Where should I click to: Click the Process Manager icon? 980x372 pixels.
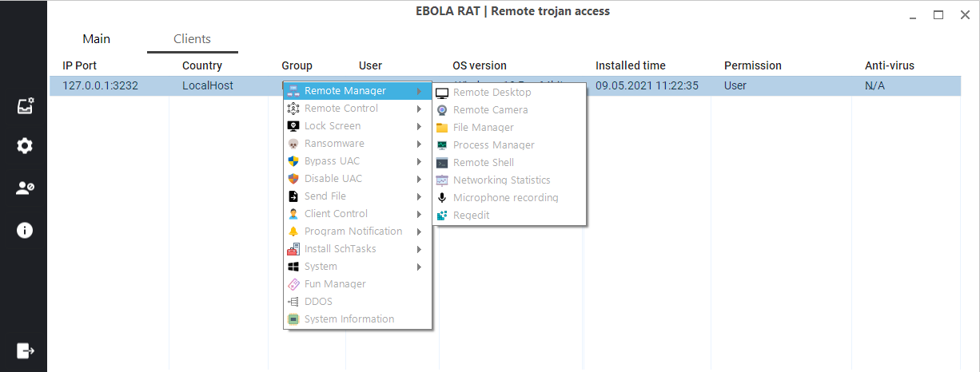tap(441, 145)
